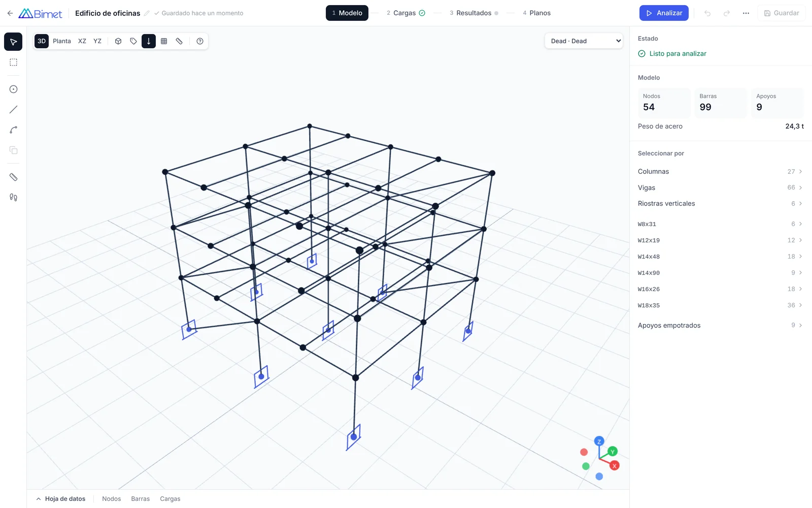812x508 pixels.
Task: Toggle the tag labels display
Action: 133,41
